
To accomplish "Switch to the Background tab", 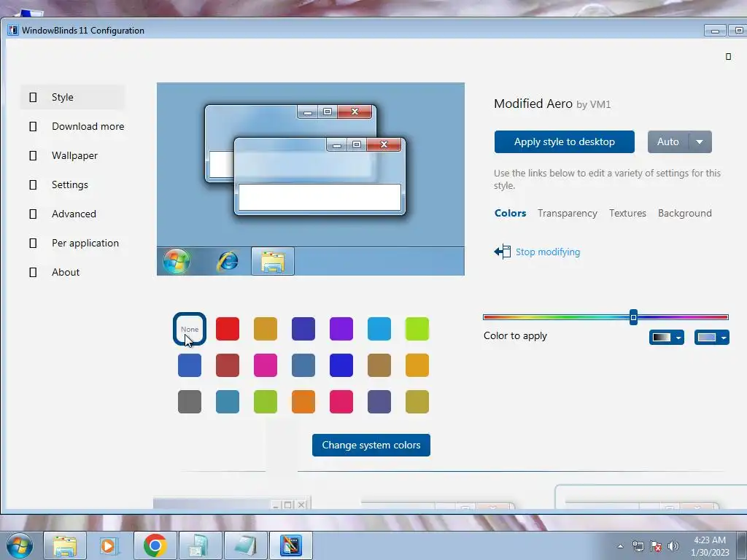I will click(684, 214).
